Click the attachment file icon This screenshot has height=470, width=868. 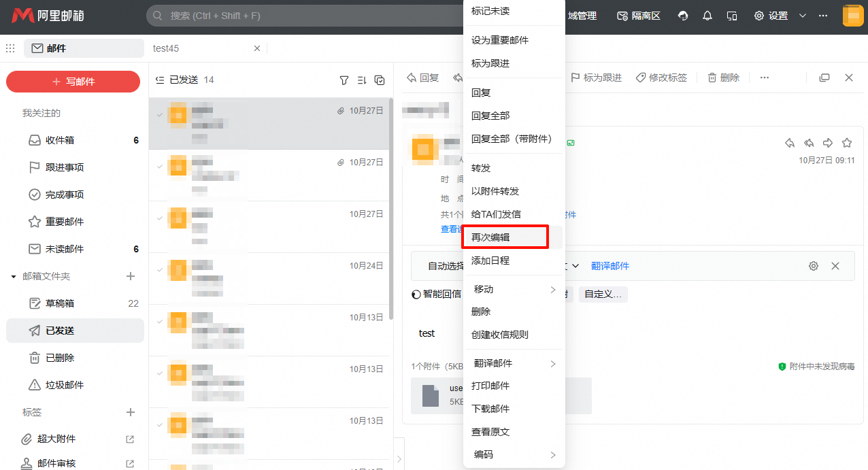coord(431,395)
